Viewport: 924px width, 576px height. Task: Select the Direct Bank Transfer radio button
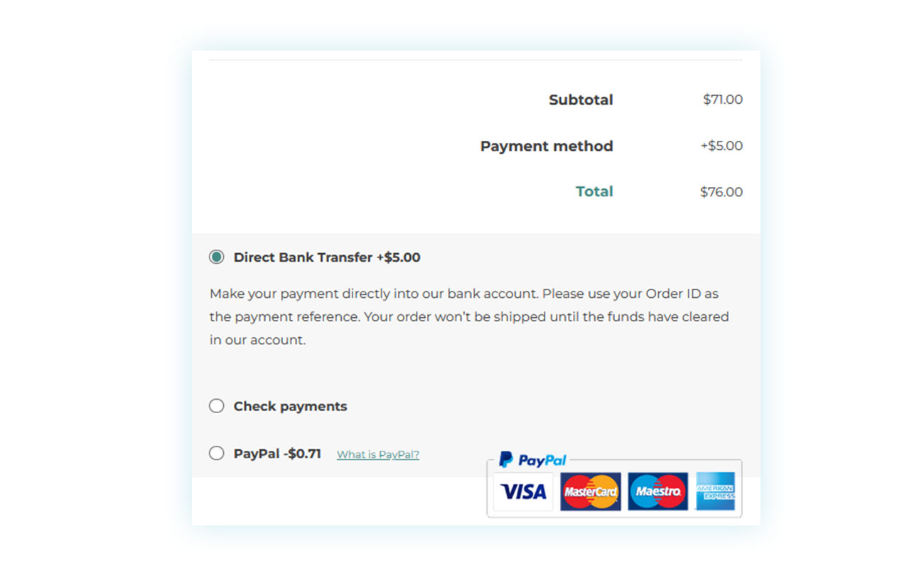click(x=216, y=257)
